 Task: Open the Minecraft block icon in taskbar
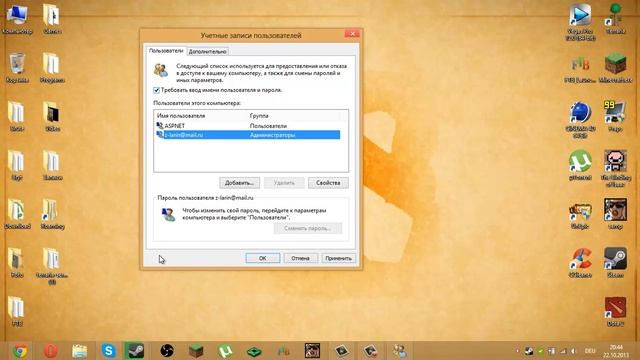point(196,351)
